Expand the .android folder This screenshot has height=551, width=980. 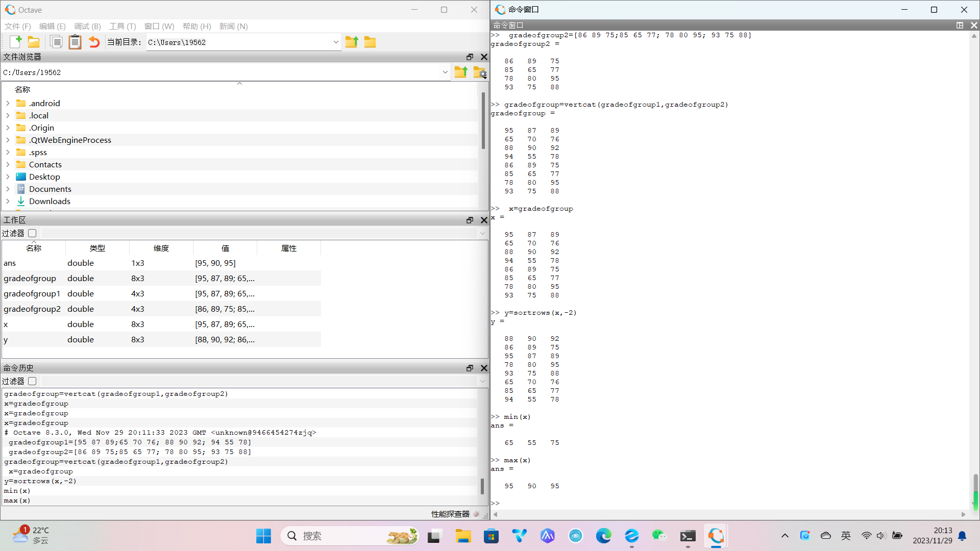click(8, 103)
